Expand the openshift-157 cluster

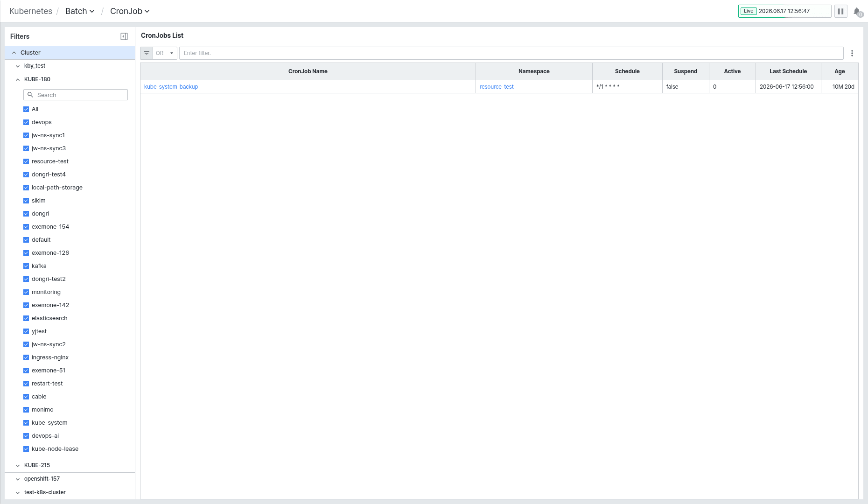coord(18,479)
